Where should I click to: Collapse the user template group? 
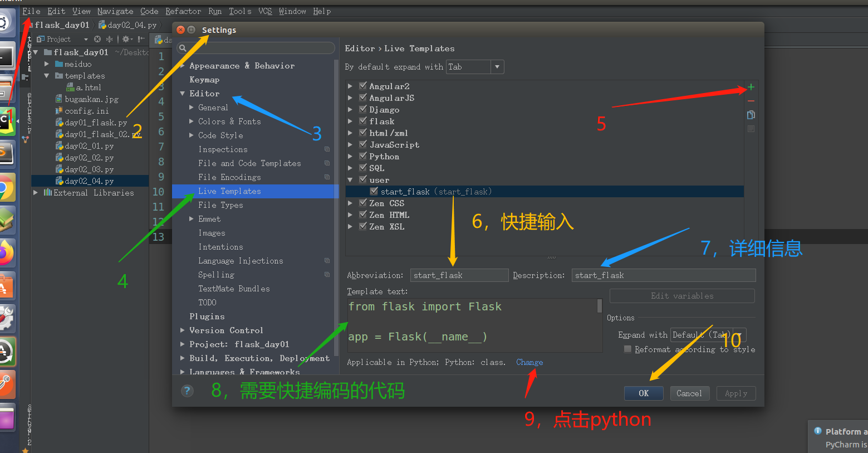click(x=350, y=180)
